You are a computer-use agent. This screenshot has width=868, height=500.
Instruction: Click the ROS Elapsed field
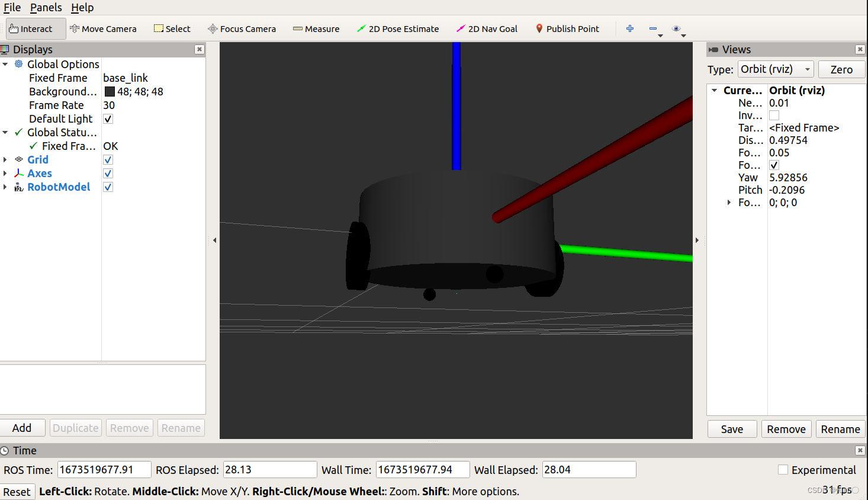click(x=270, y=470)
